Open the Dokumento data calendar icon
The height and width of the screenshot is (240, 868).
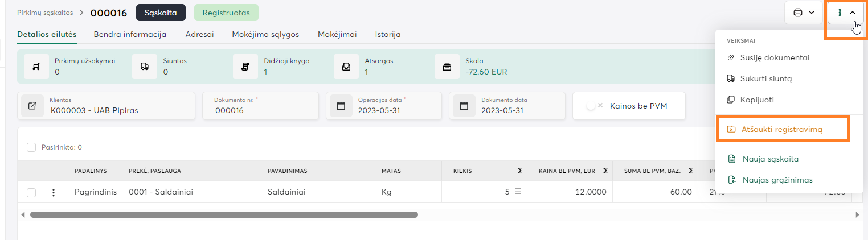[x=464, y=106]
